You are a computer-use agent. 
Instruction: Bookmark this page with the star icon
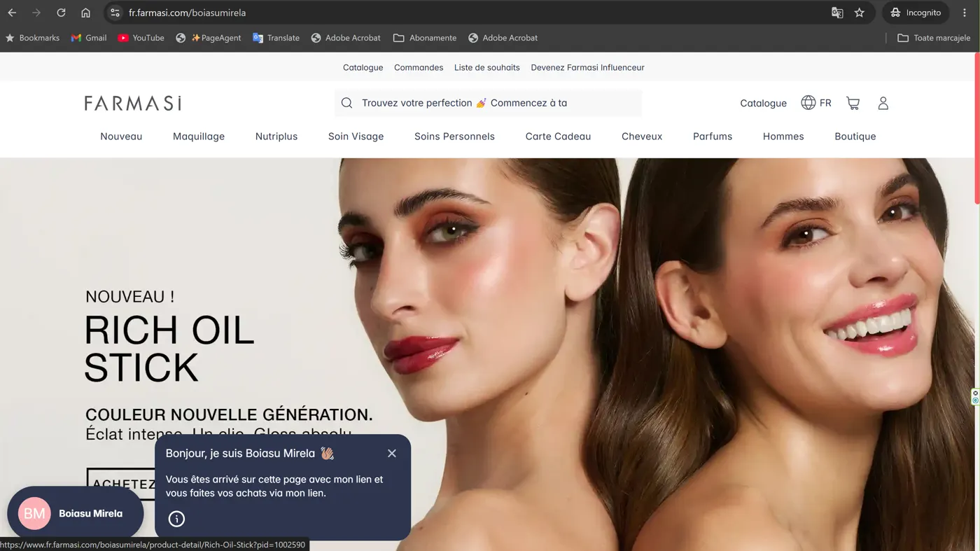[860, 13]
